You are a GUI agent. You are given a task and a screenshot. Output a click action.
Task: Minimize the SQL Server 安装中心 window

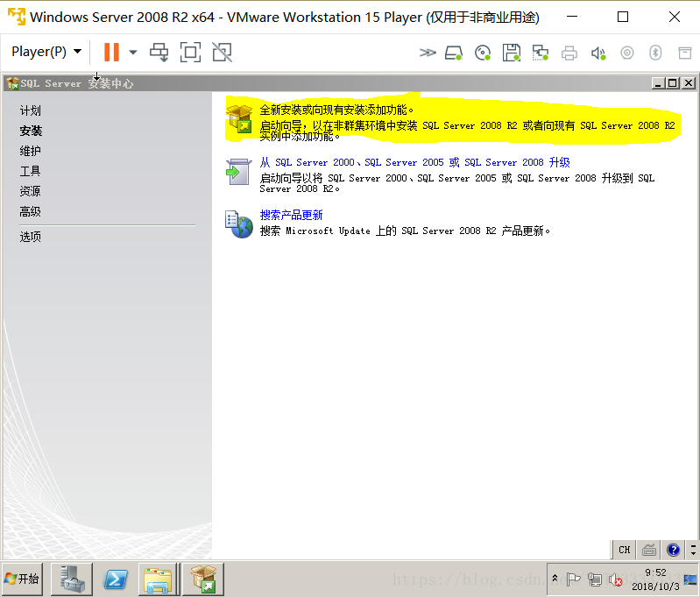[x=658, y=83]
